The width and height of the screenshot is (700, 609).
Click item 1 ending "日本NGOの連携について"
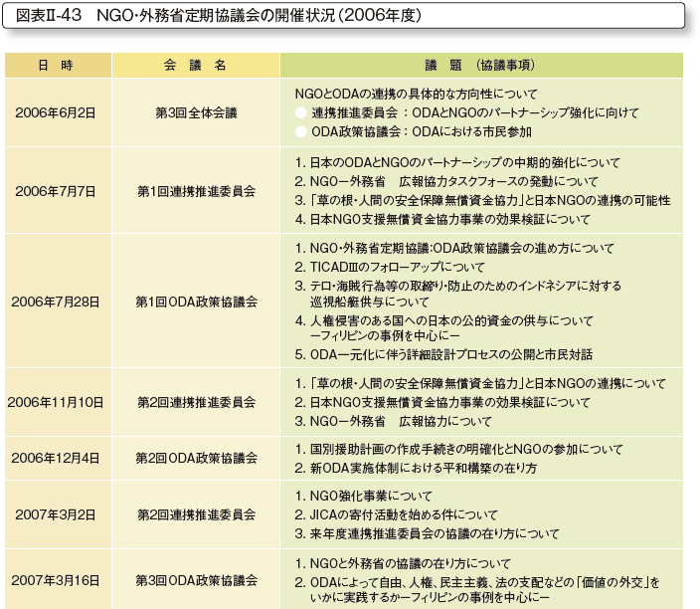coord(480,383)
